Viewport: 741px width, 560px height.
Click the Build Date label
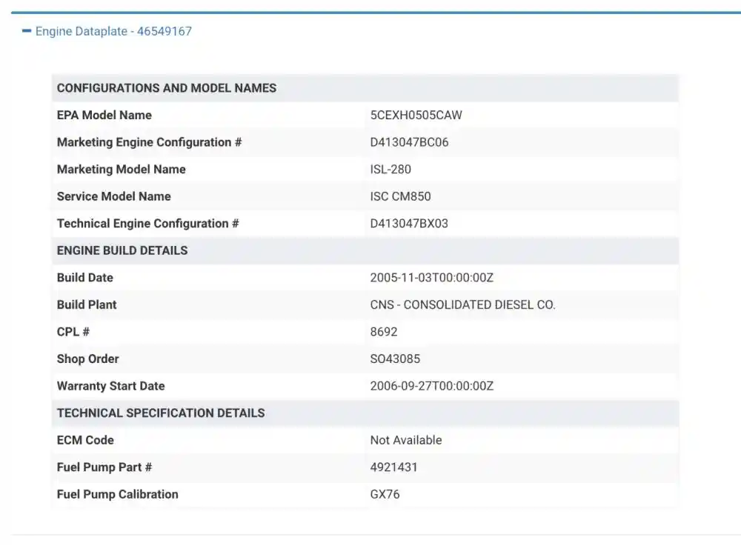pyautogui.click(x=84, y=277)
